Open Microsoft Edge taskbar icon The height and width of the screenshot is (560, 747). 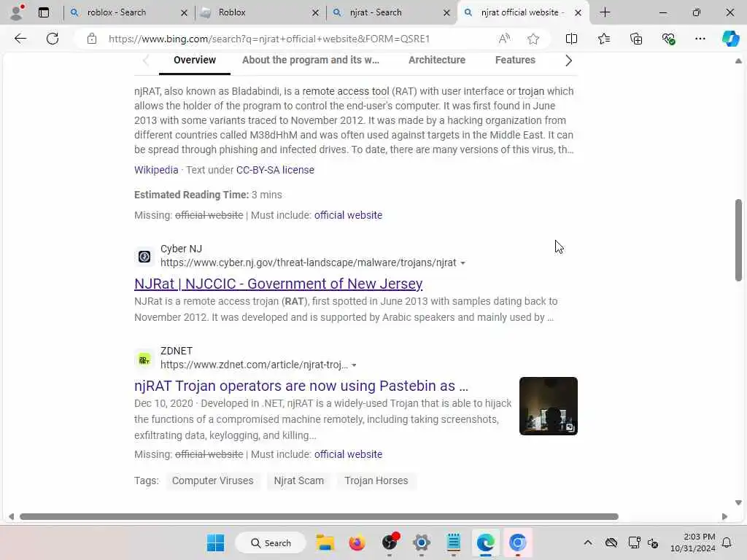click(x=485, y=542)
